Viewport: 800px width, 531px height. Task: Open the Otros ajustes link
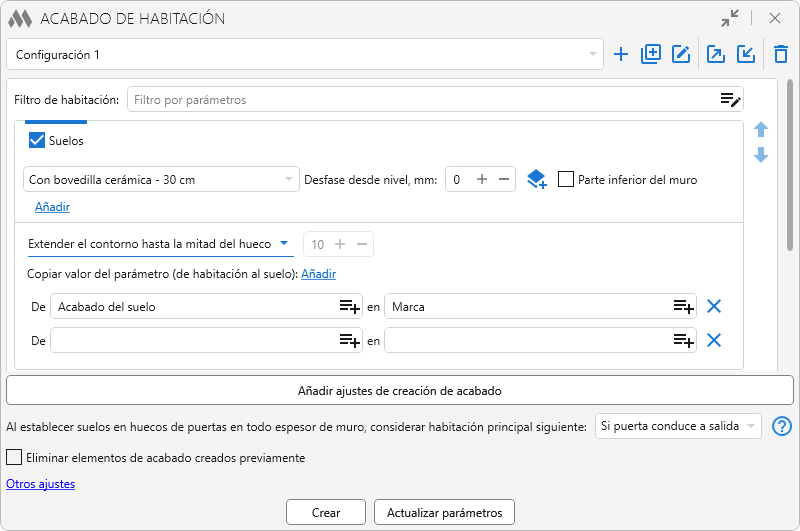click(x=40, y=484)
